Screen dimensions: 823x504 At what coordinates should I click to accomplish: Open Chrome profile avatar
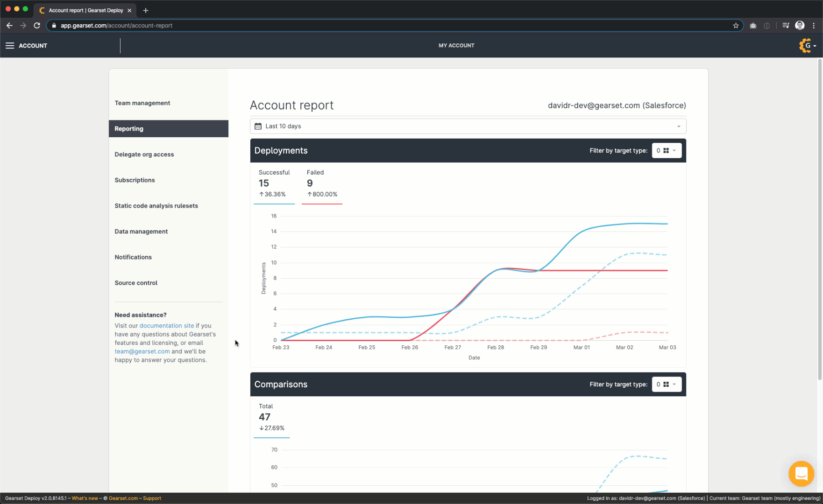tap(800, 26)
